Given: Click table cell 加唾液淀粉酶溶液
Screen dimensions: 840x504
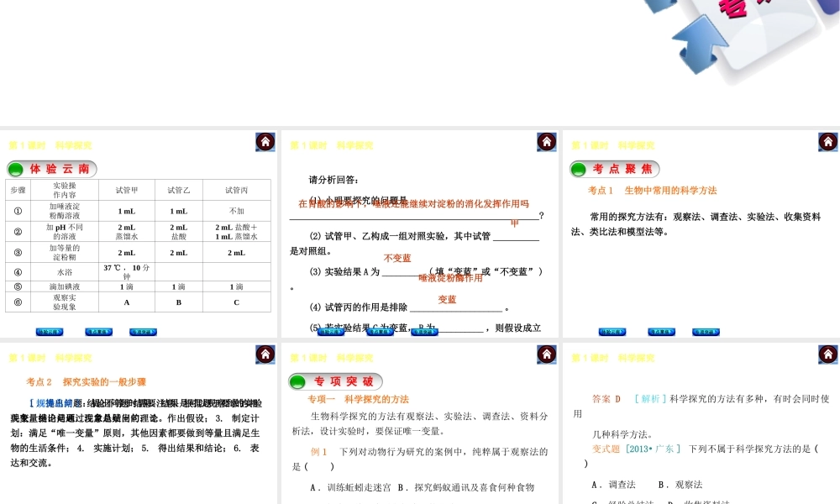Looking at the screenshot, I should pyautogui.click(x=65, y=211).
